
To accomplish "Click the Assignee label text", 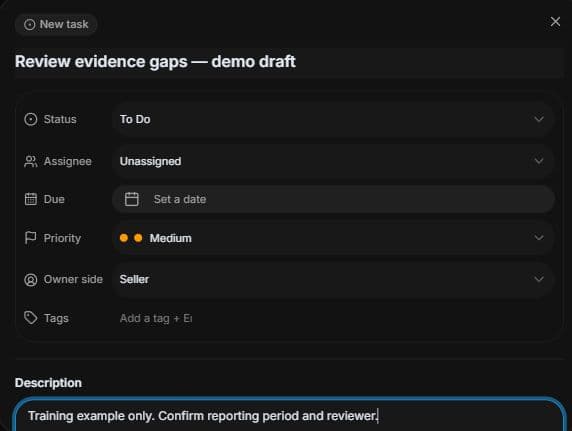I will coord(67,161).
